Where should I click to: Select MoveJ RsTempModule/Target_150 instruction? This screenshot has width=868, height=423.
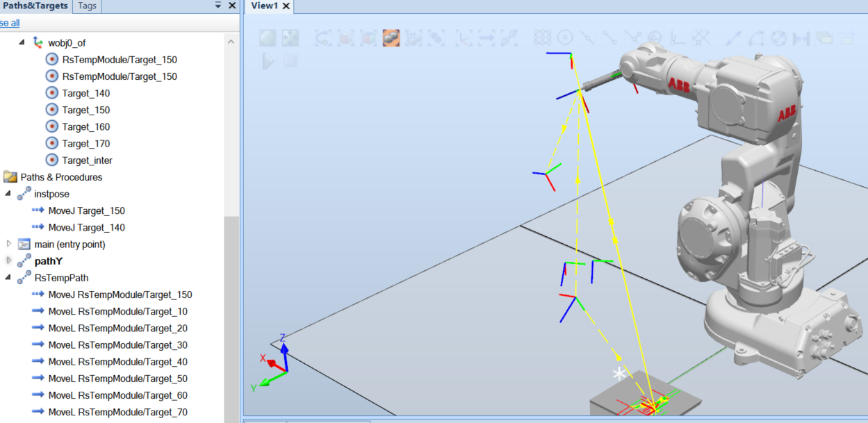[120, 295]
